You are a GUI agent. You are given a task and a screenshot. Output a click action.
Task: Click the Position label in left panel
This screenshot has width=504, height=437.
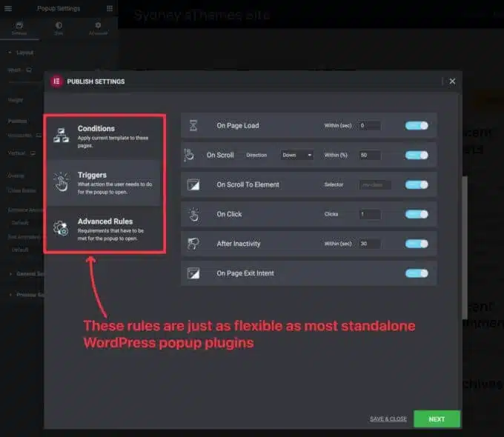pos(17,121)
